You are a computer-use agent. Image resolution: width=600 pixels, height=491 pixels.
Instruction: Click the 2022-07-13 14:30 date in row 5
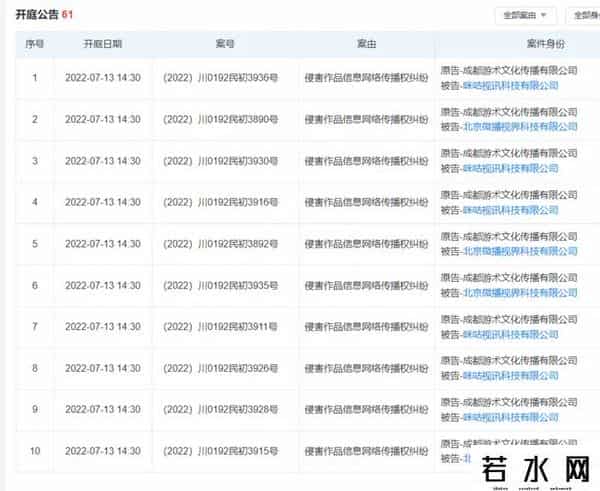click(103, 244)
